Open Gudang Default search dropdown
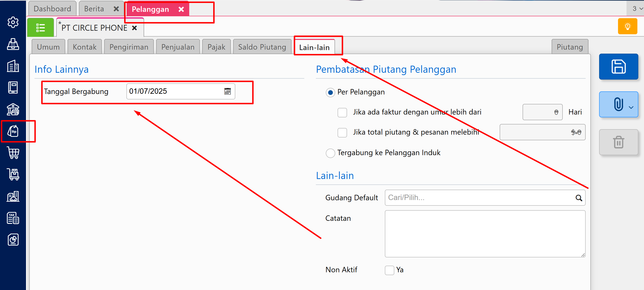This screenshot has width=644, height=290. (579, 198)
